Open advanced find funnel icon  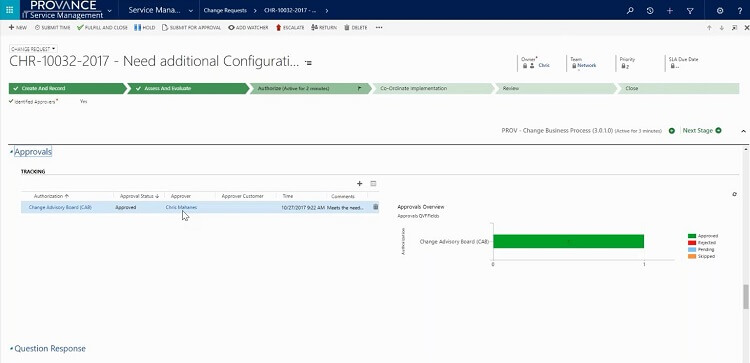[690, 11]
